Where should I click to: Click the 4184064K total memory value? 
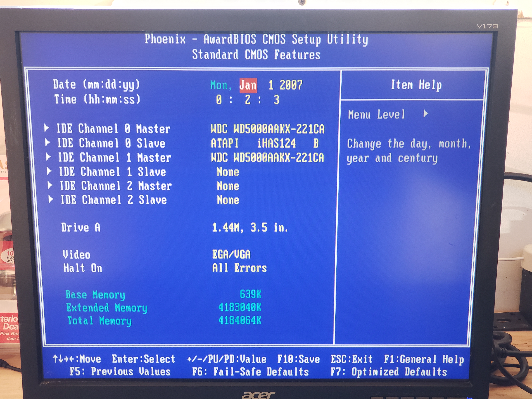(x=240, y=320)
